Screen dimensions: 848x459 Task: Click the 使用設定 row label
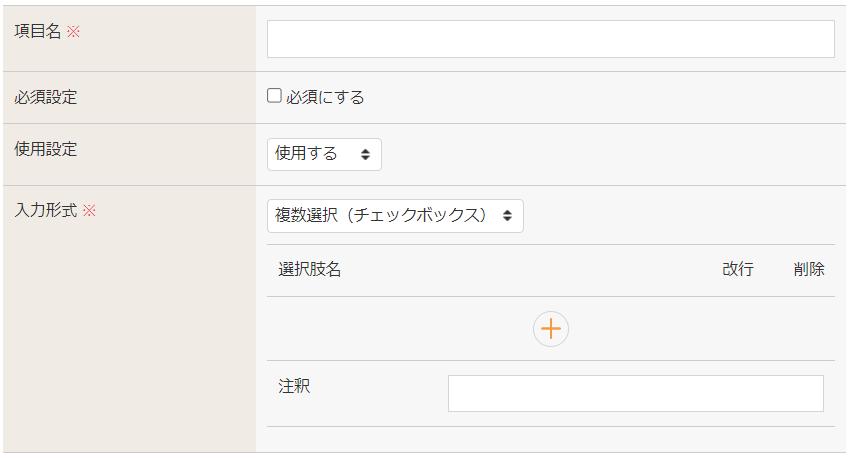(46, 150)
